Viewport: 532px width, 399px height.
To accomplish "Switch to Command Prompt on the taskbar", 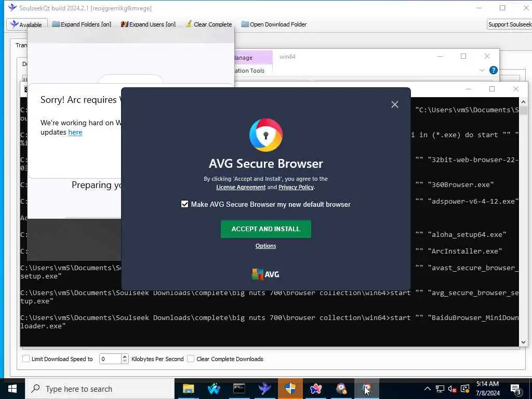I will click(x=239, y=389).
